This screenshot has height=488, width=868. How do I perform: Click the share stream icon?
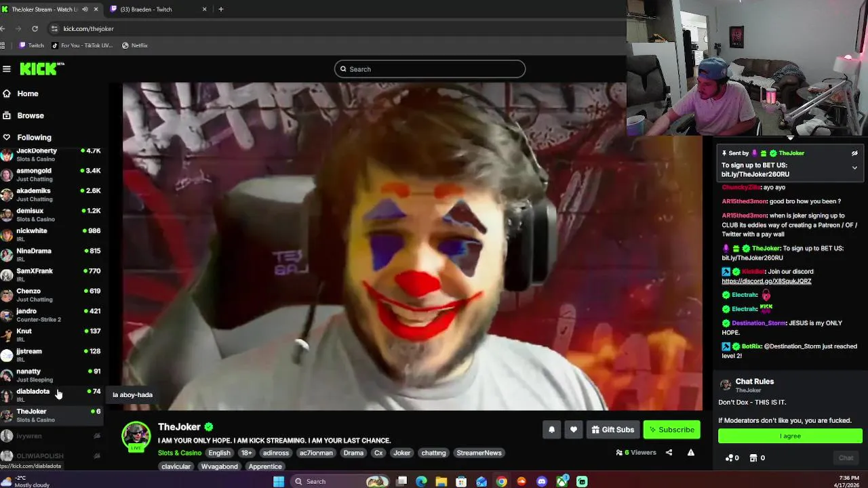pos(669,452)
